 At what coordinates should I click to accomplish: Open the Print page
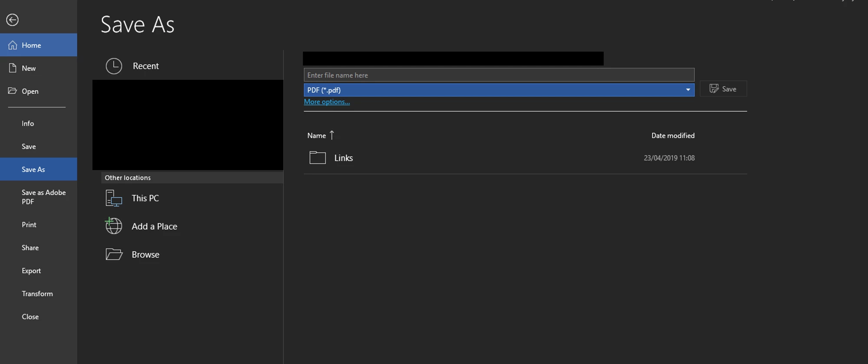pyautogui.click(x=39, y=225)
